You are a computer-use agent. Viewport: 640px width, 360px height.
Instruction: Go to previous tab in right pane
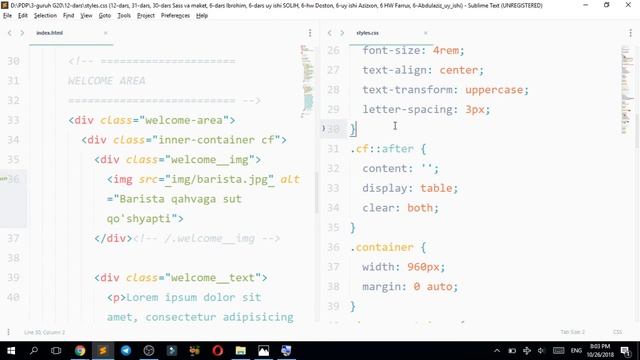[330, 33]
